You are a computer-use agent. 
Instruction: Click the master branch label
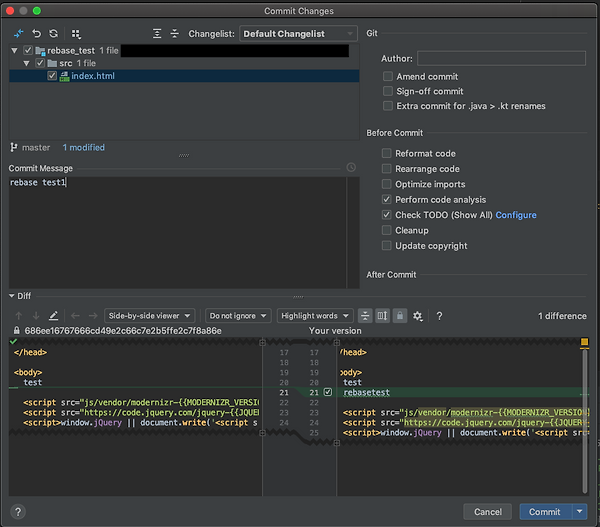tap(36, 147)
